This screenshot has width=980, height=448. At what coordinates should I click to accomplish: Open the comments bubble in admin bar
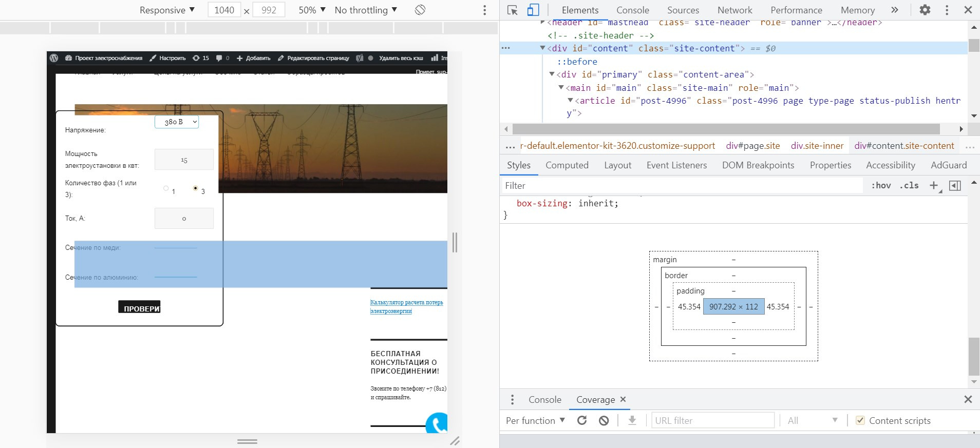223,58
